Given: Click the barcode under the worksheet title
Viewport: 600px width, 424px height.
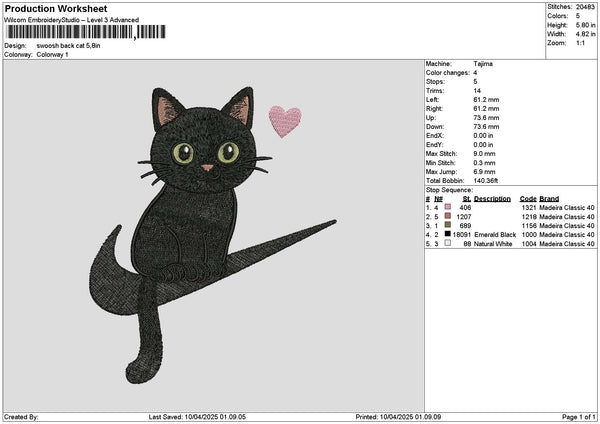Looking at the screenshot, I should [86, 32].
